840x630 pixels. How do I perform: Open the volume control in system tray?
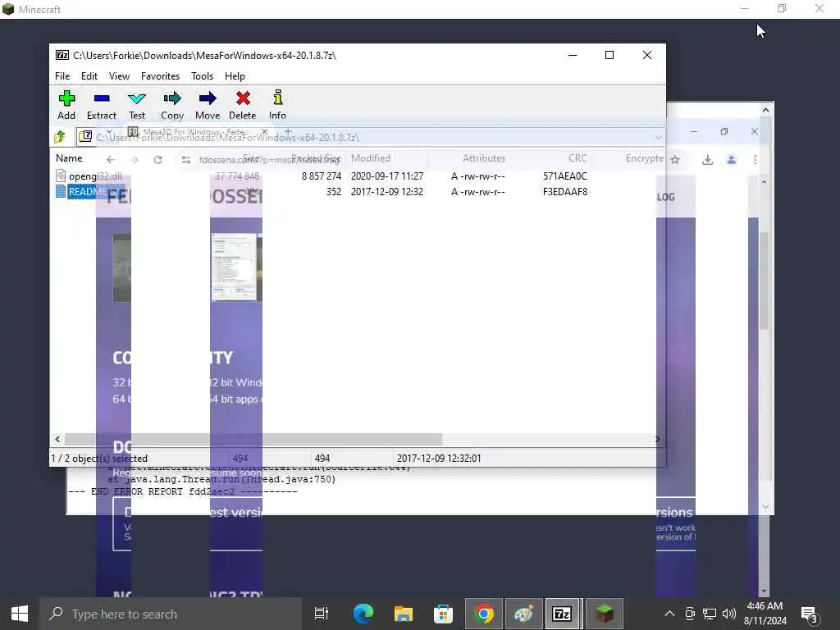[x=729, y=614]
